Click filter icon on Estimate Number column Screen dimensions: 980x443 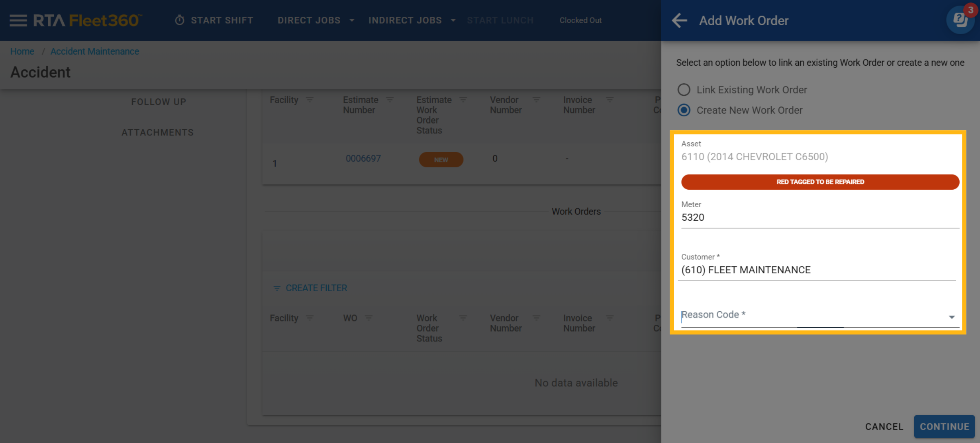(x=390, y=100)
